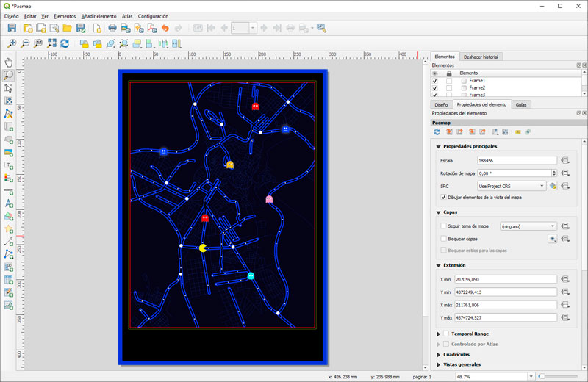Lock the Frame1 item
588x382 pixels.
pyautogui.click(x=449, y=81)
